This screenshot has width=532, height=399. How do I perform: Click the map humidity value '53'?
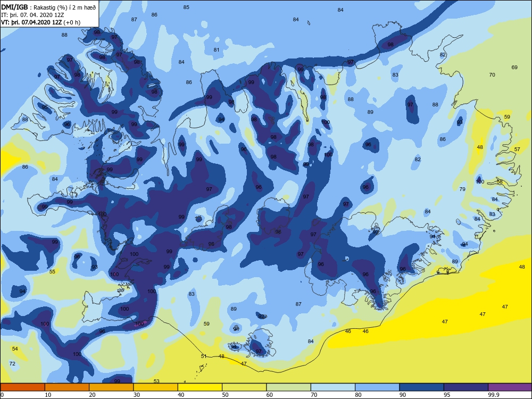(156, 381)
